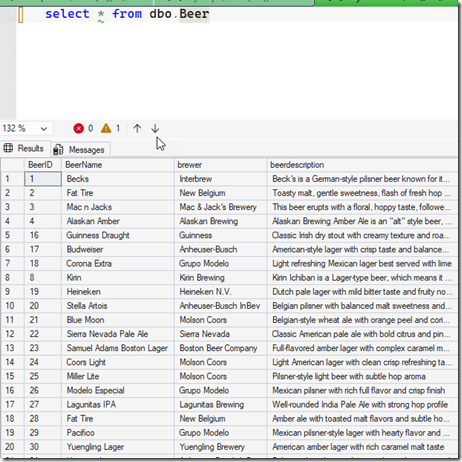Select the BeerID column header
462x462 pixels.
click(x=43, y=165)
